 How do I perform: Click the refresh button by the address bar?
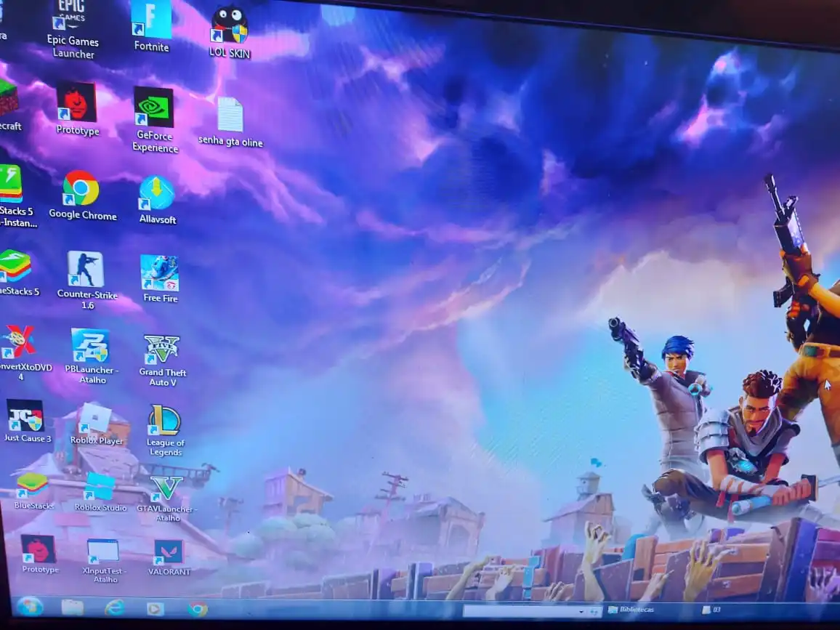(594, 611)
